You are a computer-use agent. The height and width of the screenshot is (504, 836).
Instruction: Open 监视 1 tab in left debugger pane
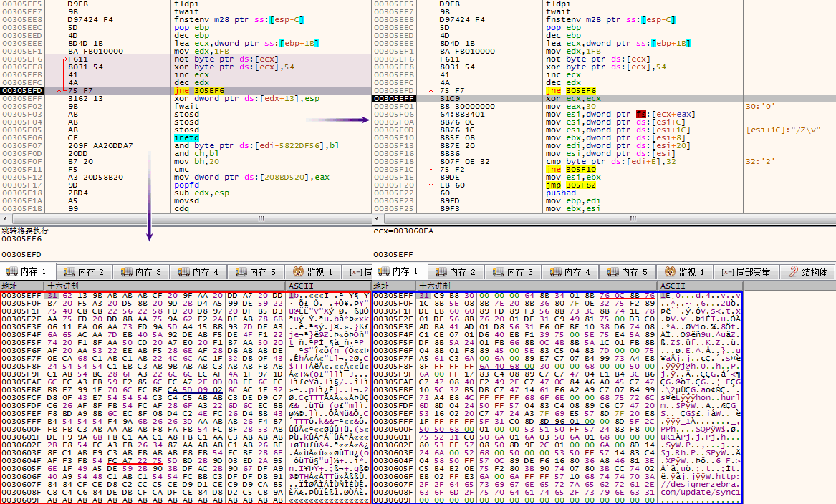tap(312, 272)
